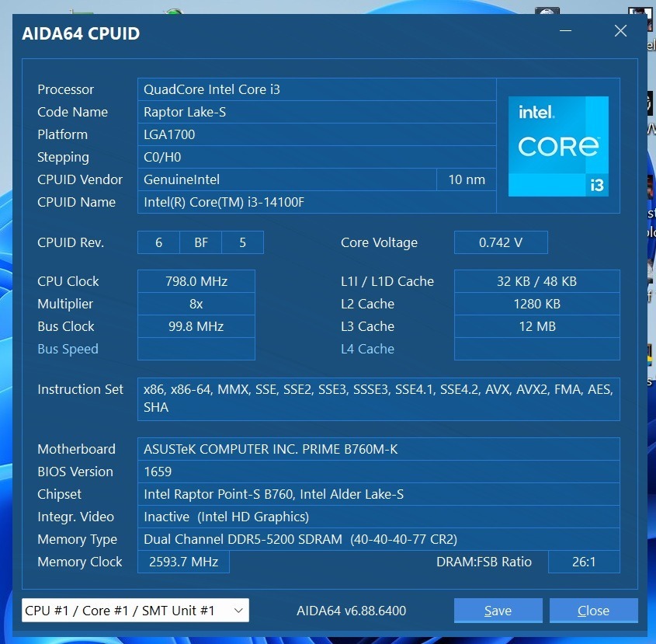Select the Multiplier value 8x
This screenshot has height=644, width=656.
(x=196, y=304)
